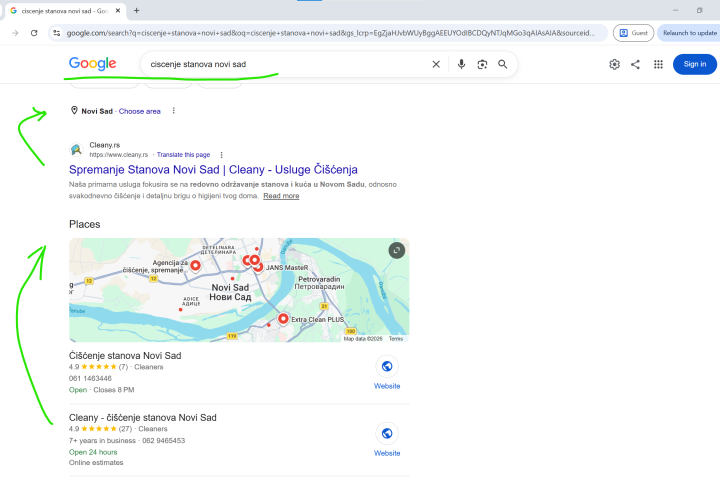Viewport: 720px width, 480px height.
Task: Select the Extra Clean PLUS map pin
Action: (x=283, y=318)
